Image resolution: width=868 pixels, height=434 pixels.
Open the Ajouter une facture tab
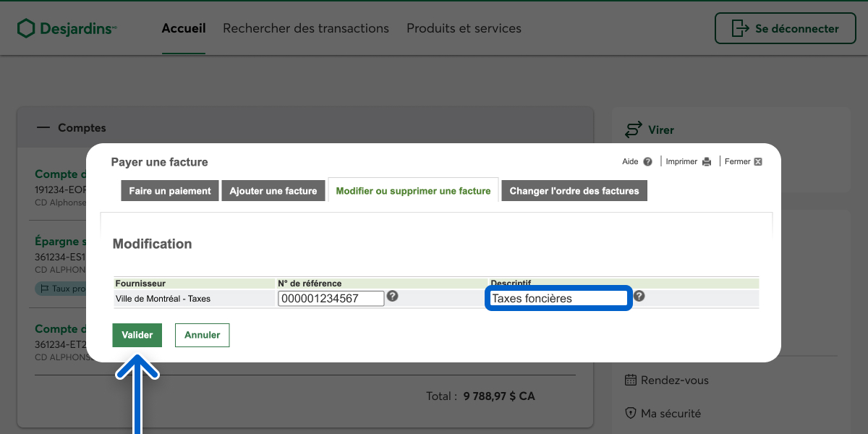click(x=273, y=191)
